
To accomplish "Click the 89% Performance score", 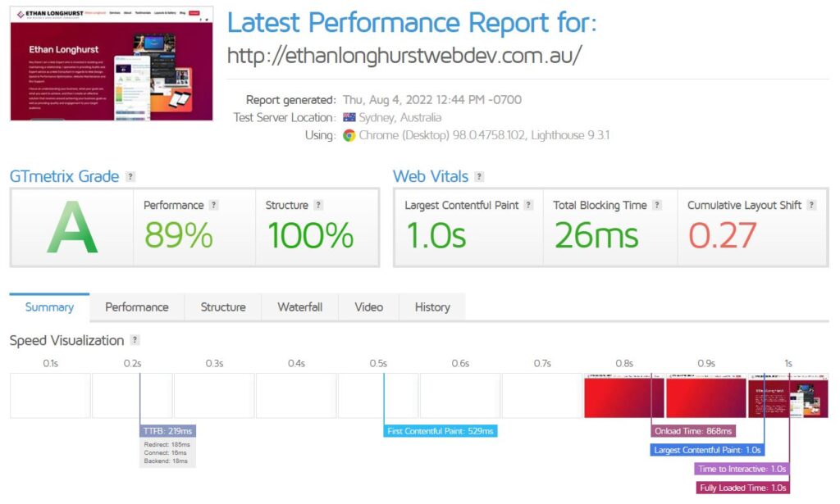I will [178, 235].
